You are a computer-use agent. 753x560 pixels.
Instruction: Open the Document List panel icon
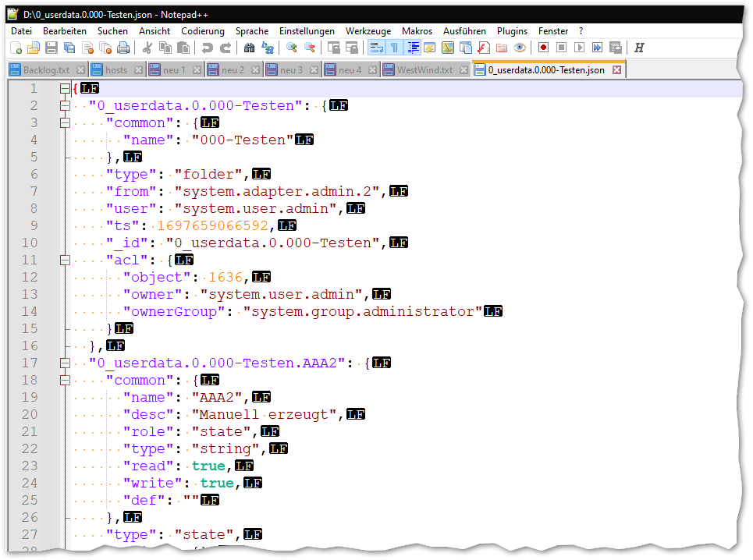[466, 48]
